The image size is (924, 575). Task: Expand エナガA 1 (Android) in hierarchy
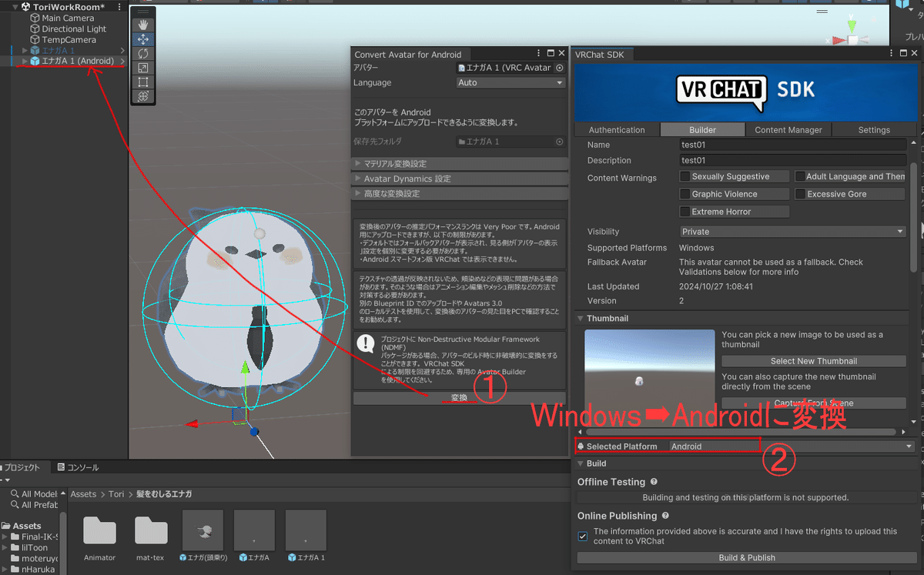coord(25,61)
